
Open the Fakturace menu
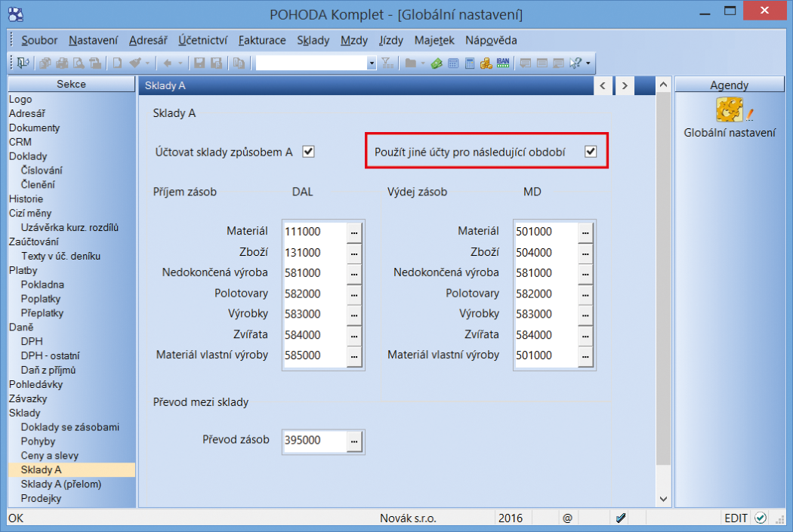[262, 41]
